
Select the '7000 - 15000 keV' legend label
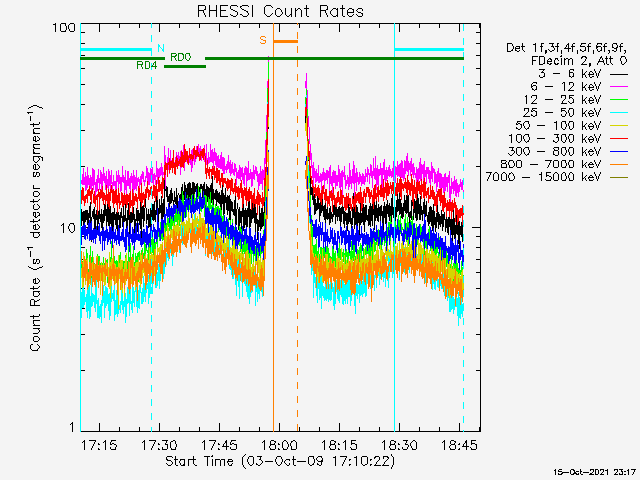point(543,177)
